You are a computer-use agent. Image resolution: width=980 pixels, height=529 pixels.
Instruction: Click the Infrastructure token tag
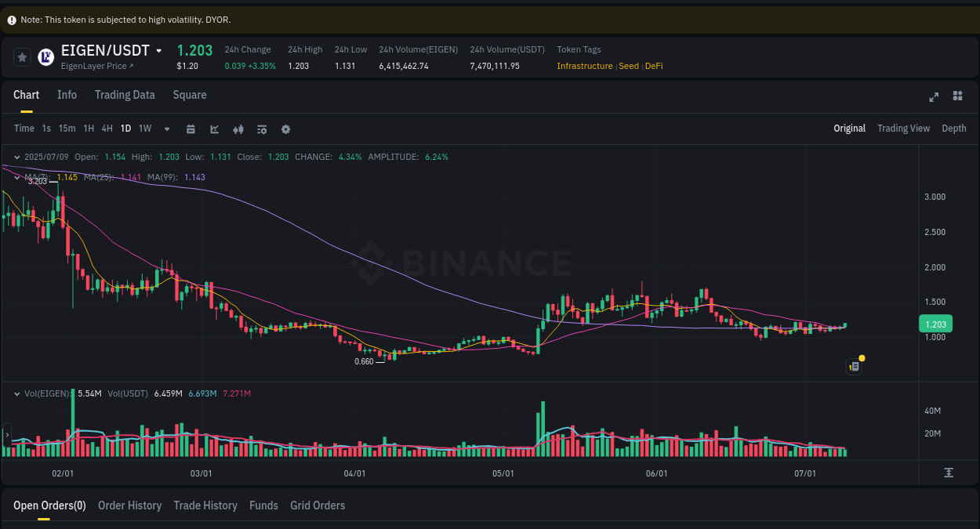[x=584, y=66]
